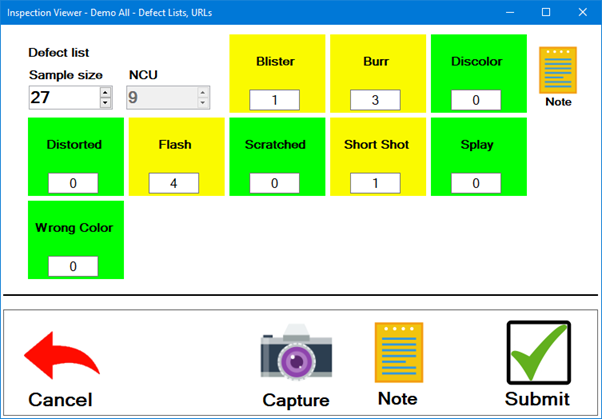Viewport: 602px width, 419px height.
Task: Click the Capture camera icon
Action: (296, 355)
